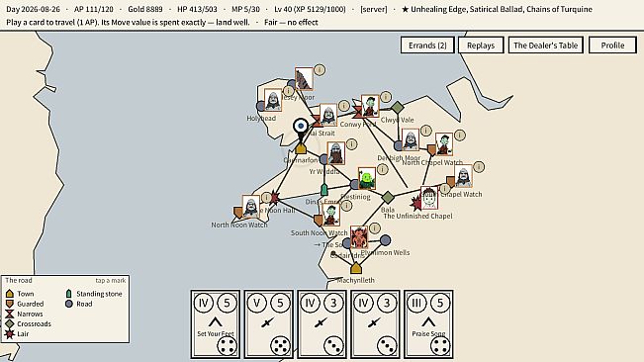The width and height of the screenshot is (644, 362).
Task: Select the North Noon Watch guarded marker
Action: (x=238, y=213)
